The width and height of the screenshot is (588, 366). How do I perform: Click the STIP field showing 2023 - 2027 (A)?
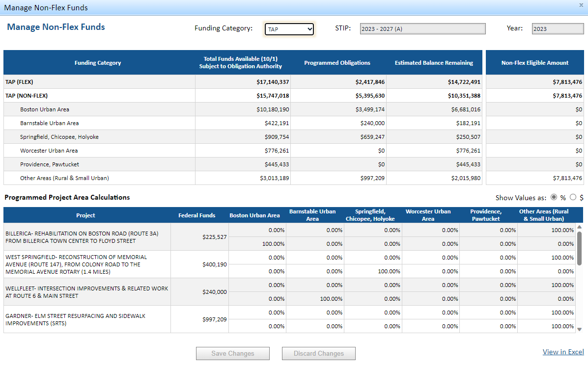(x=422, y=28)
